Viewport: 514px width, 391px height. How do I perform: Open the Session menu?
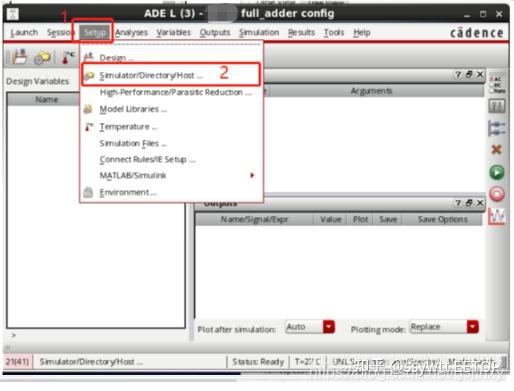60,33
